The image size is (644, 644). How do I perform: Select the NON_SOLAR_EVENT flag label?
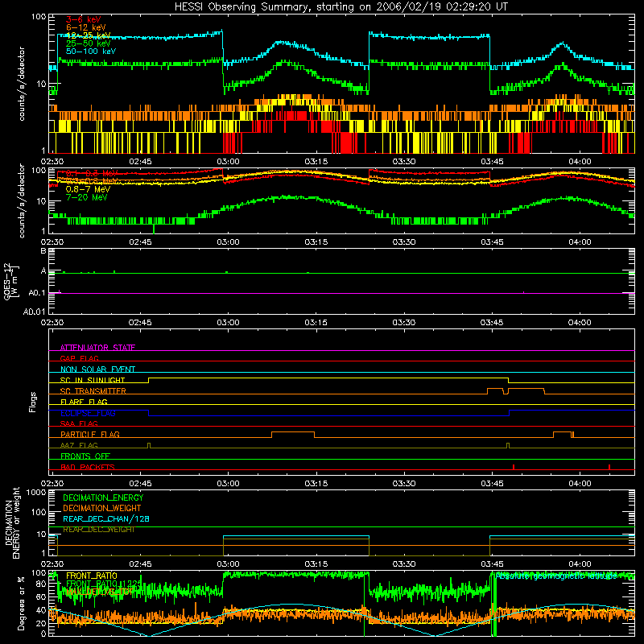pyautogui.click(x=97, y=369)
